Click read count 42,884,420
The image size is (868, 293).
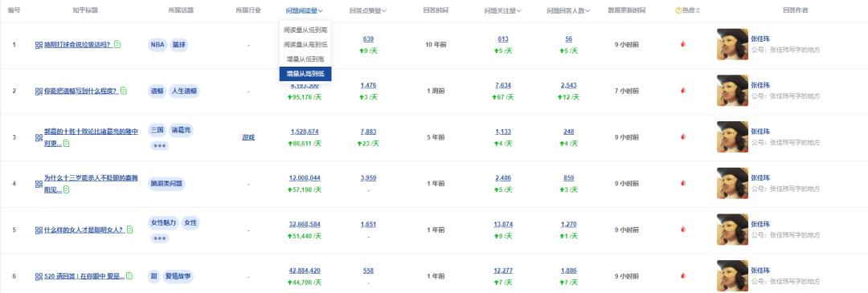point(305,271)
